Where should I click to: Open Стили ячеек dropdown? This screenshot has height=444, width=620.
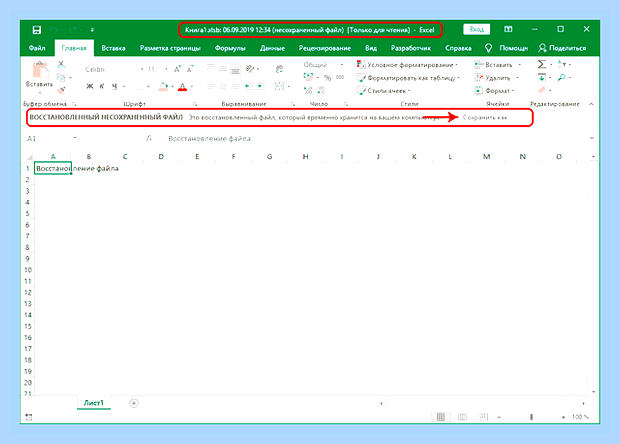[x=383, y=91]
